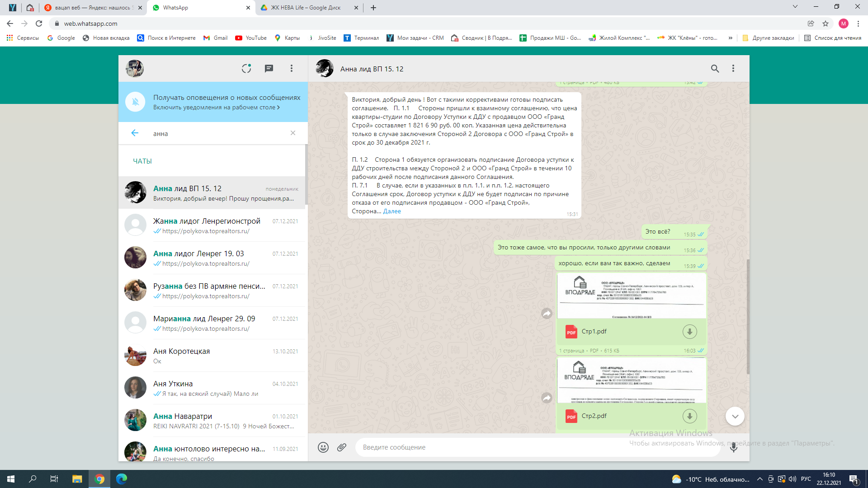Forward the Стр1.pdf message
868x488 pixels.
coord(547,314)
